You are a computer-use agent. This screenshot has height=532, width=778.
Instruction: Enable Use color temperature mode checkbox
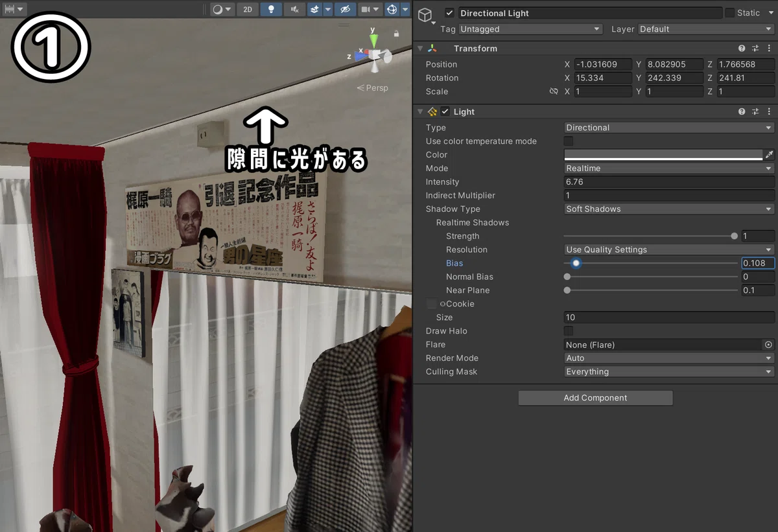(x=569, y=141)
